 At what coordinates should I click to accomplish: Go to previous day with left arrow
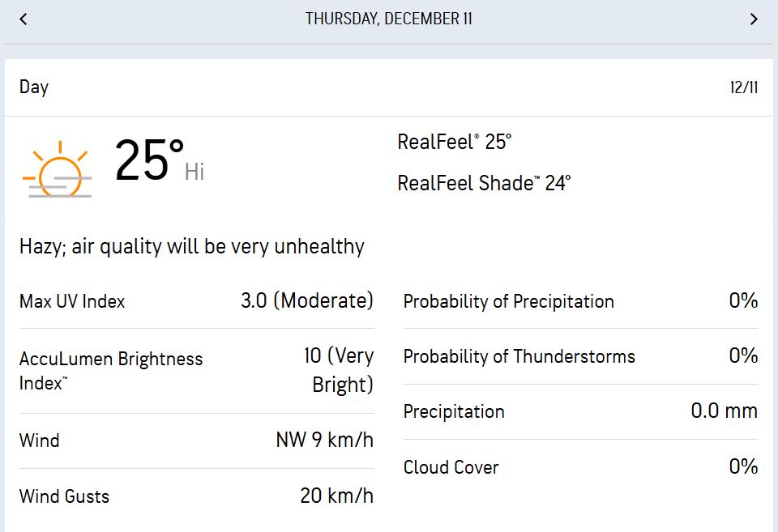pyautogui.click(x=24, y=19)
